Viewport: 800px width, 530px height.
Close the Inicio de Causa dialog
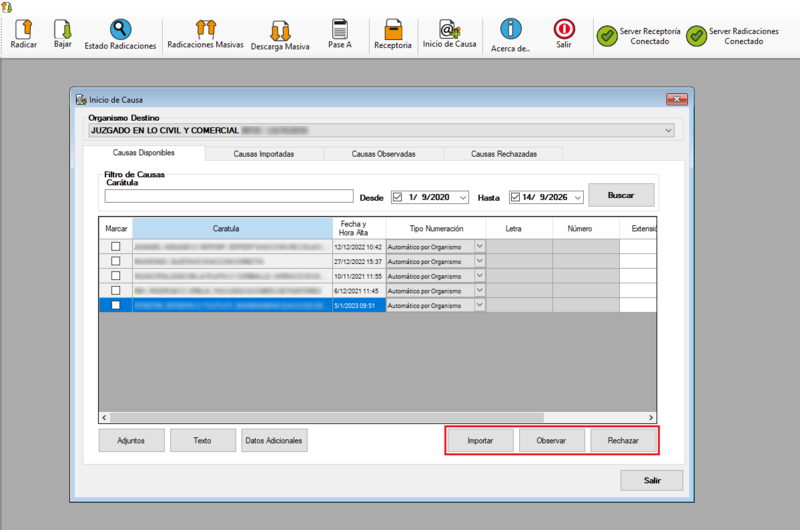[x=677, y=99]
